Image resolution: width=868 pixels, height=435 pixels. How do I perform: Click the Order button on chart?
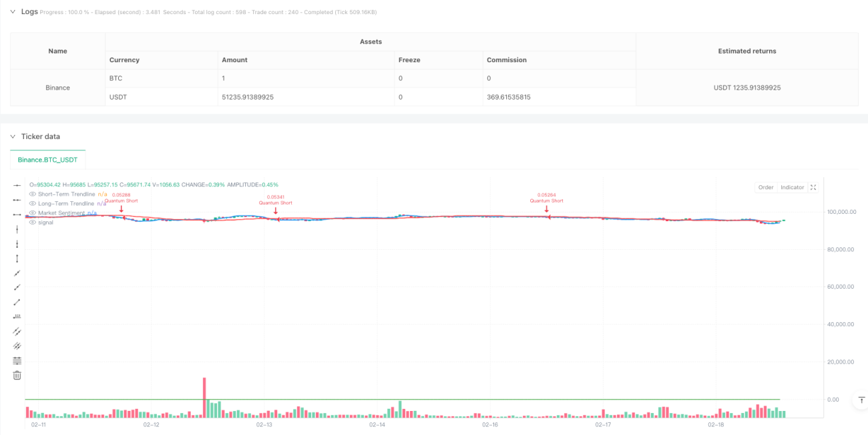pyautogui.click(x=766, y=188)
